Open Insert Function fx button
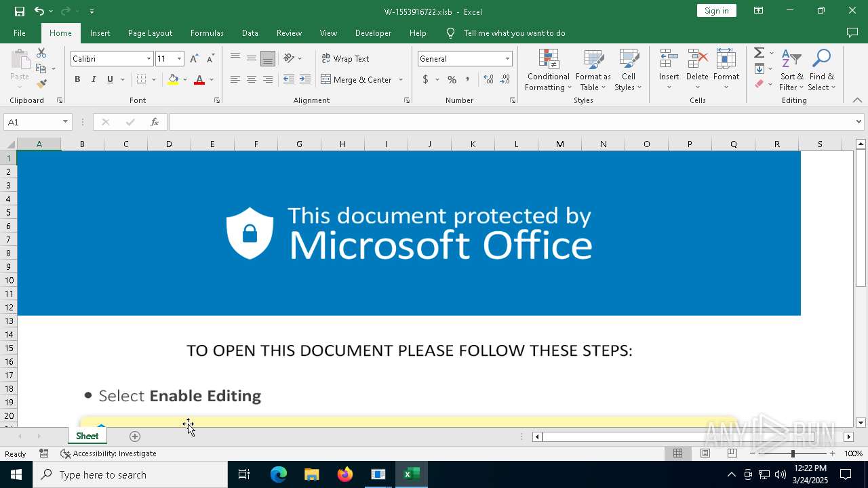This screenshot has height=488, width=868. click(x=155, y=122)
